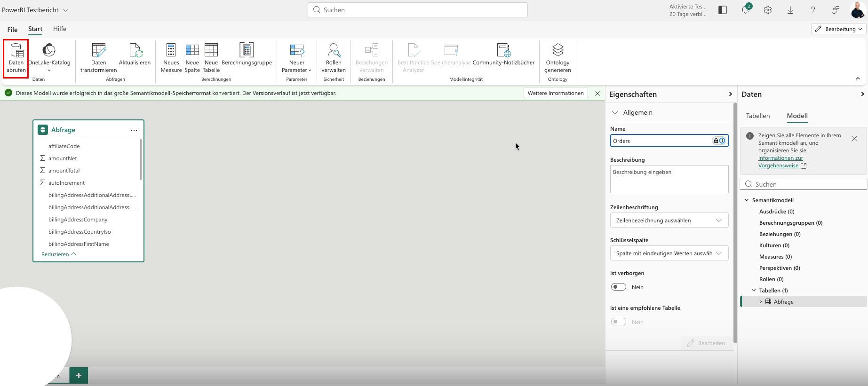The height and width of the screenshot is (386, 868).
Task: Click the Beschreibung text field
Action: [669, 179]
